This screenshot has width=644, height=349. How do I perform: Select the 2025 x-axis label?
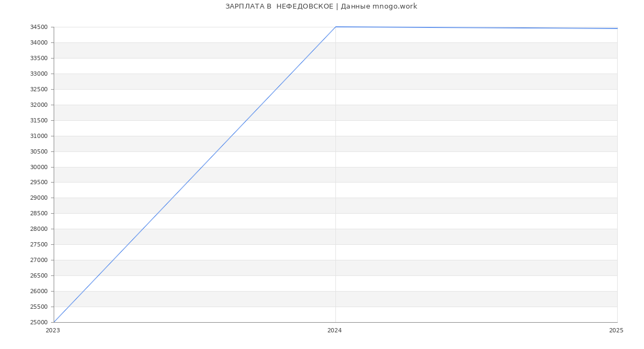[616, 330]
